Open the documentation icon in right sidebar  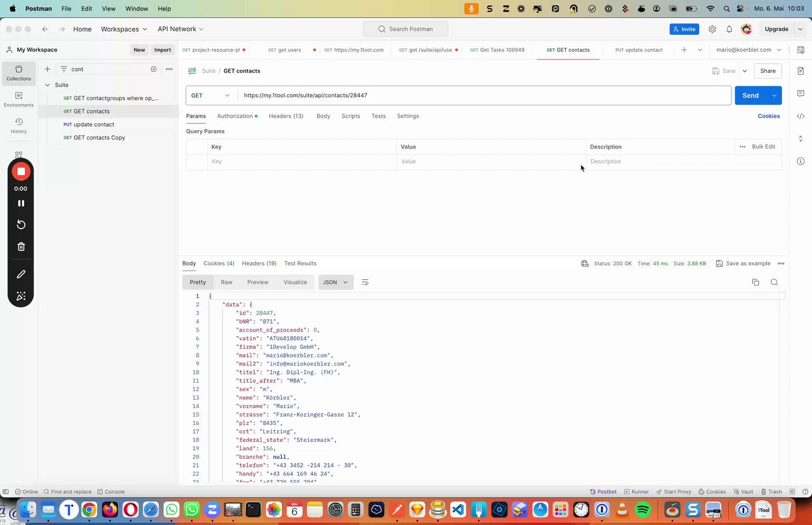click(801, 70)
